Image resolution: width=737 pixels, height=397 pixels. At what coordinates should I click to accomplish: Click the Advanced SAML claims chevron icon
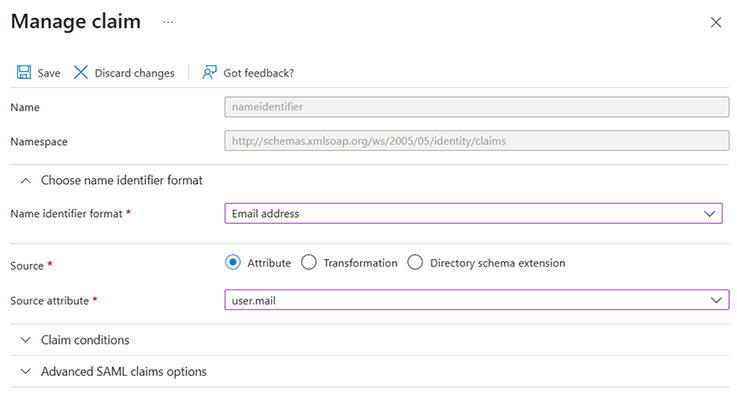26,372
